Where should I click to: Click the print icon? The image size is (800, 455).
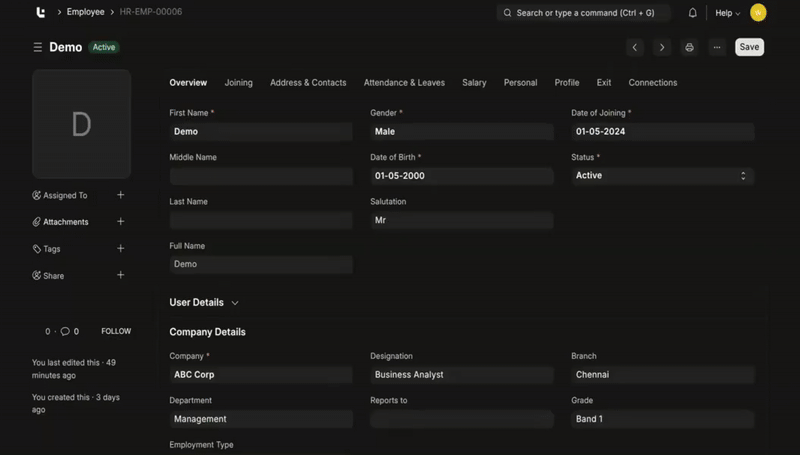[689, 47]
